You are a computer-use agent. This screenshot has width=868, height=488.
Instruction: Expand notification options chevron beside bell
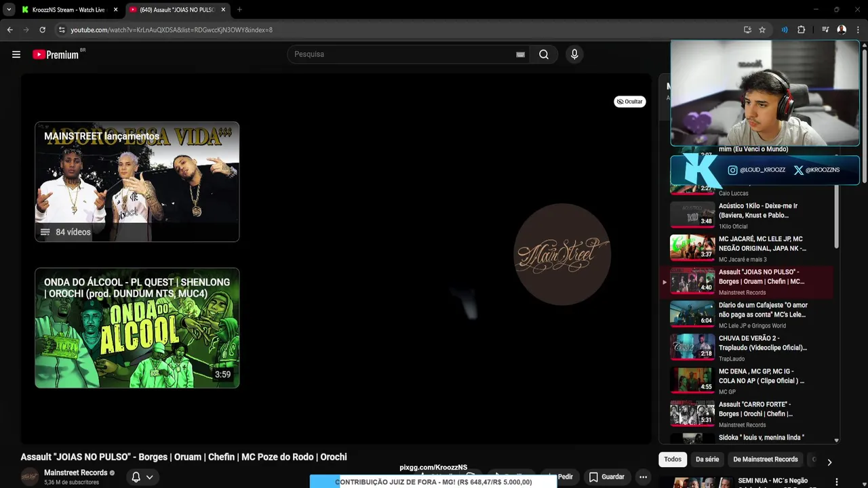pos(150,477)
